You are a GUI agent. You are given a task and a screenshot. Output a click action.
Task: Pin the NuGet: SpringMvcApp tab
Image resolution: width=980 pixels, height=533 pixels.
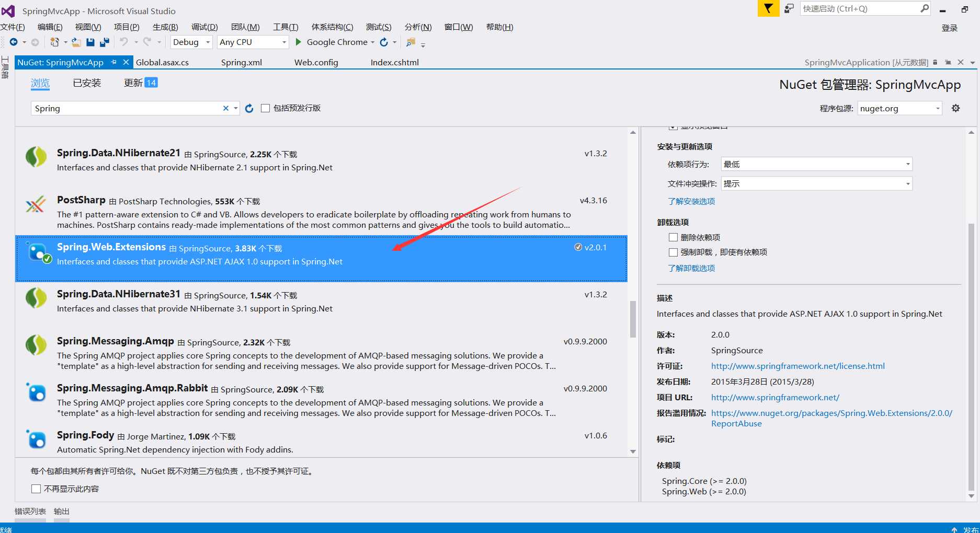113,62
